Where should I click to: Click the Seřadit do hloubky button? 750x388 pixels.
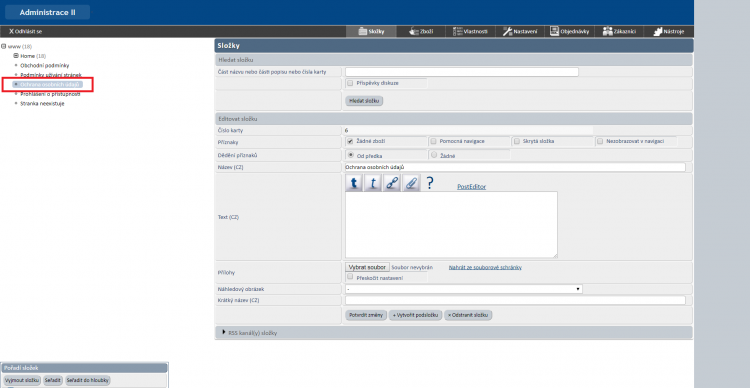click(88, 380)
